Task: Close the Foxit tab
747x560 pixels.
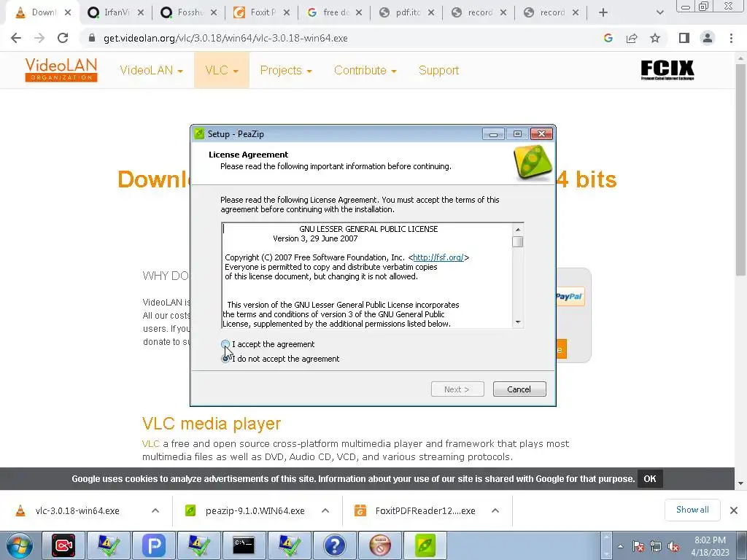Action: click(x=286, y=12)
